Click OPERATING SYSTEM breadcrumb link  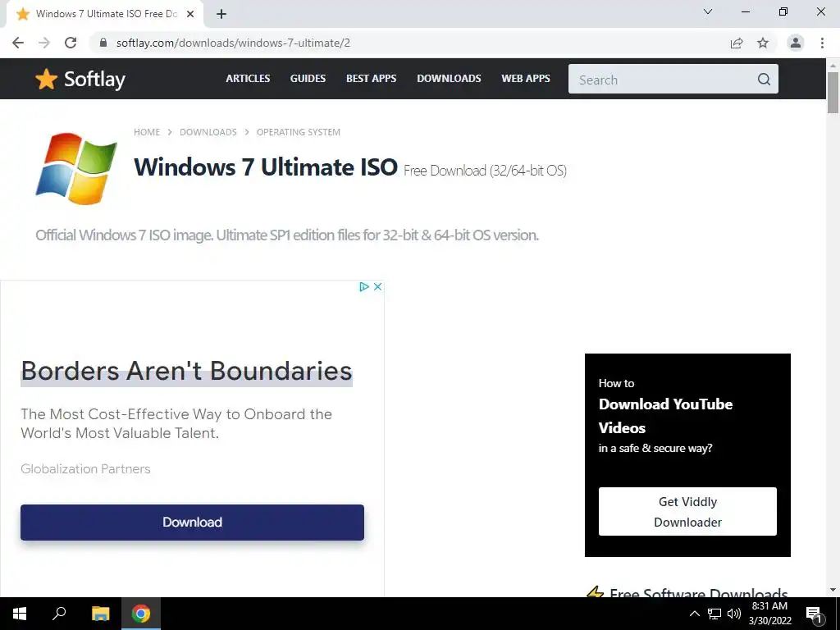(x=299, y=132)
